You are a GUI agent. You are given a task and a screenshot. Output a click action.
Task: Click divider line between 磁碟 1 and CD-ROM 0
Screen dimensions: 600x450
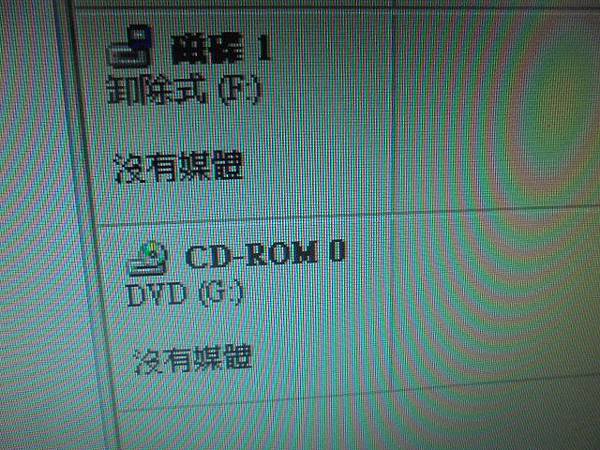(x=245, y=220)
